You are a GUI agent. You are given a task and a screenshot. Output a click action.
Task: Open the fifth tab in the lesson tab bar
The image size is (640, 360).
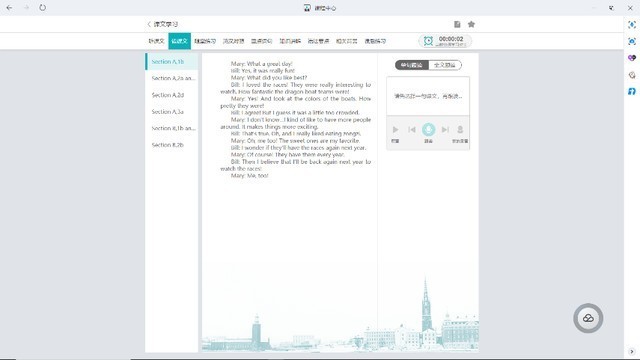click(262, 41)
